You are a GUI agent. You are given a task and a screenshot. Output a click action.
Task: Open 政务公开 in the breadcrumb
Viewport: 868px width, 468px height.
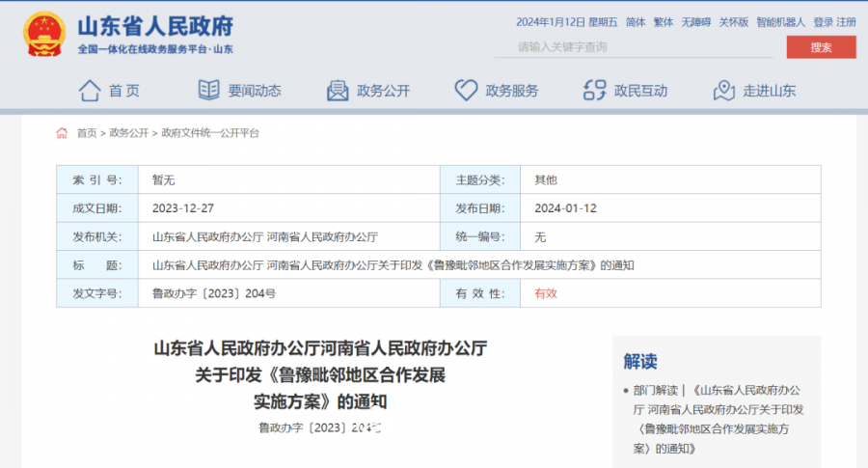(x=128, y=133)
